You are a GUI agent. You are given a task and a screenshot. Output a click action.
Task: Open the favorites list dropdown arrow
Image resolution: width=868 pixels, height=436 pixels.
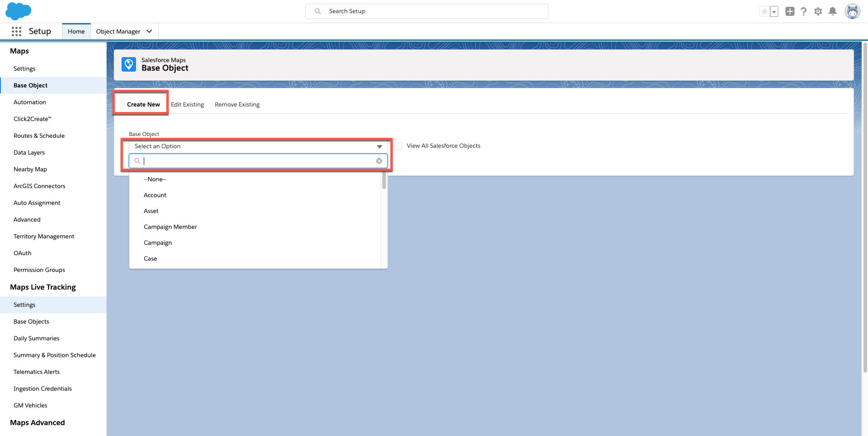(x=774, y=12)
